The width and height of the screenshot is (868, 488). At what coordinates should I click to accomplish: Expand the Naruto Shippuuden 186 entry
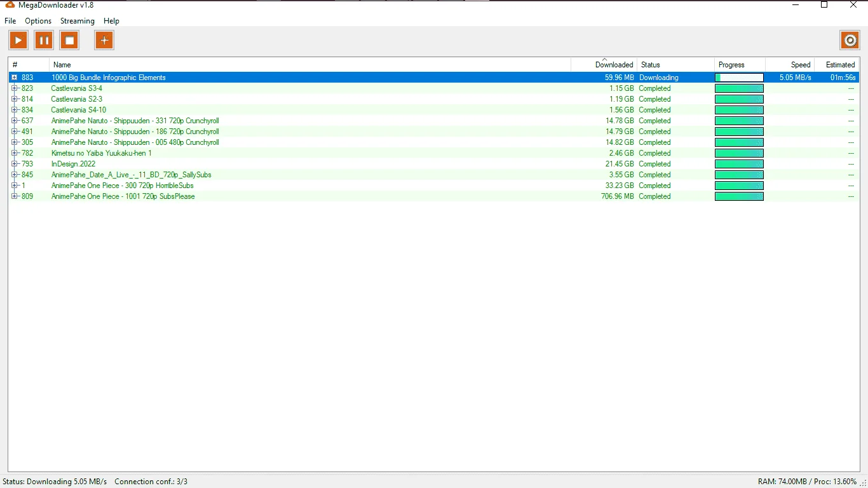point(15,132)
